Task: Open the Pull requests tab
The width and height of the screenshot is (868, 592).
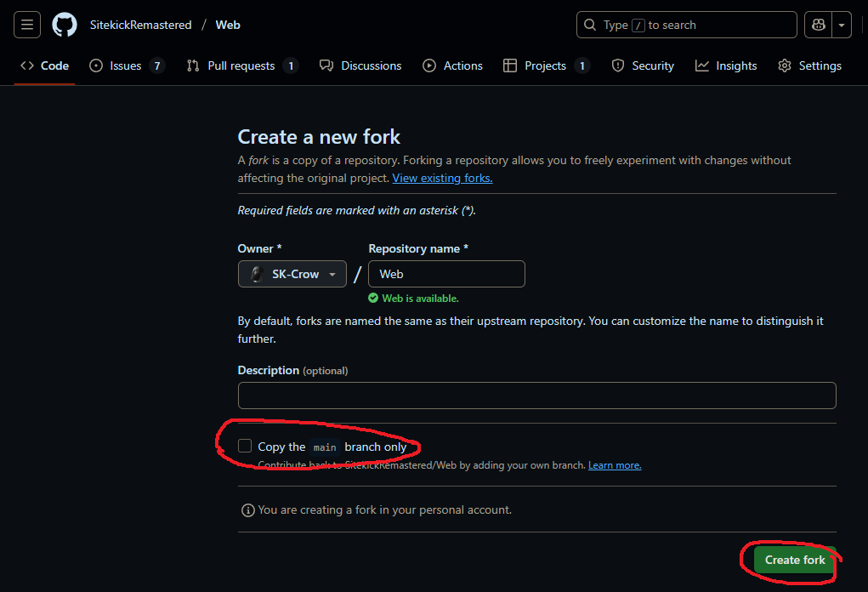Action: pyautogui.click(x=242, y=65)
